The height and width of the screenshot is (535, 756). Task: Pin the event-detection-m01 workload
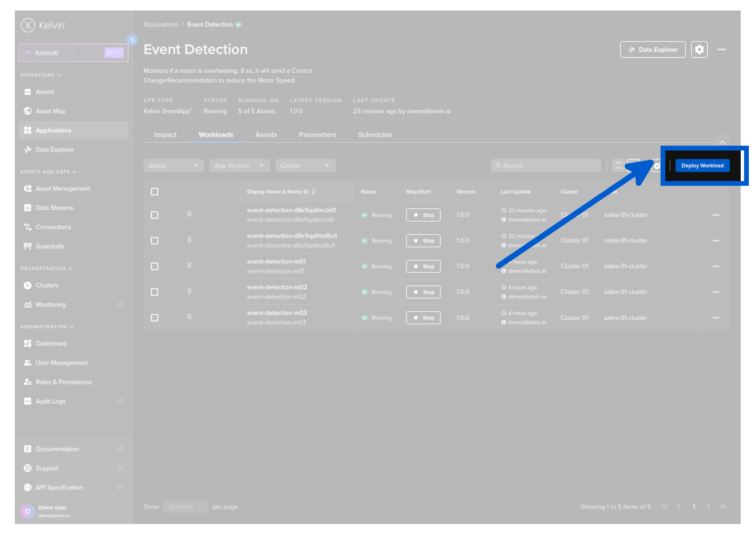coord(189,266)
